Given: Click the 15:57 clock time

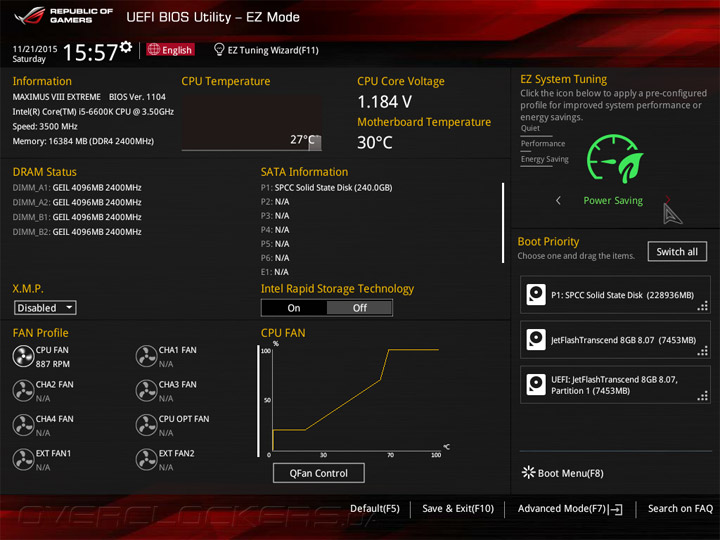Looking at the screenshot, I should 90,52.
